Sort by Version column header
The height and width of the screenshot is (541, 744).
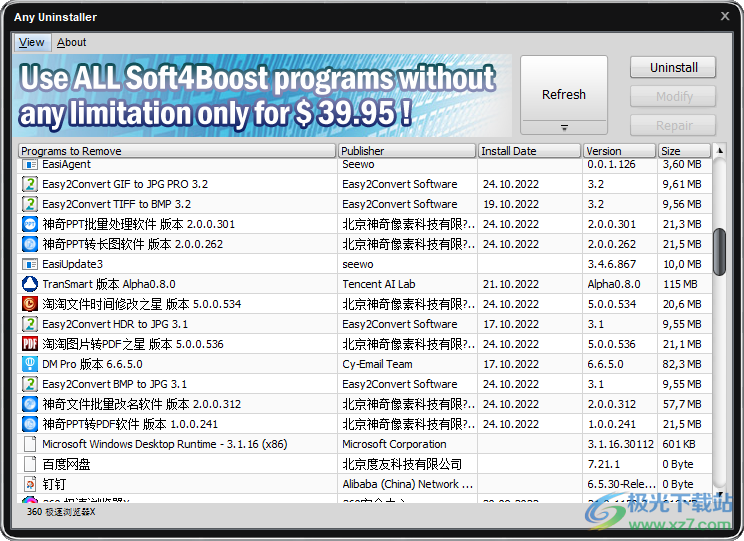619,151
